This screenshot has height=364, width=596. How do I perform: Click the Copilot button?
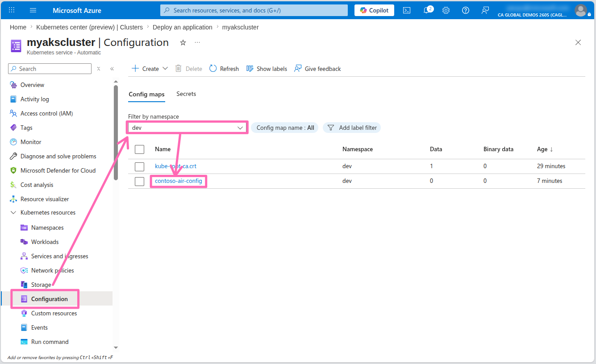(x=374, y=10)
